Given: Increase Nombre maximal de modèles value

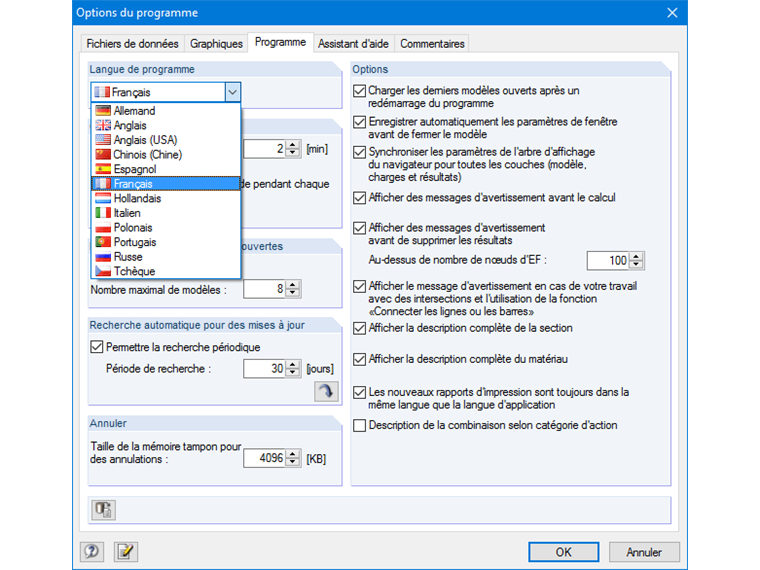Looking at the screenshot, I should [x=293, y=285].
